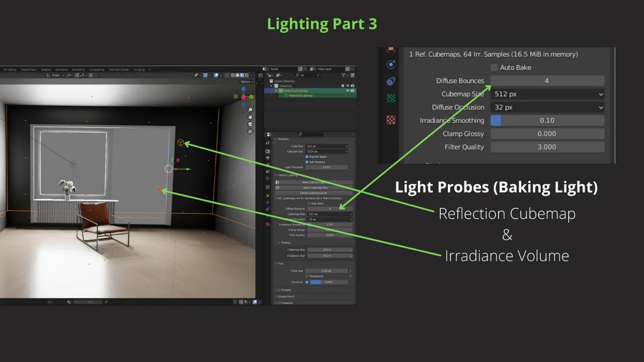Click the filter icon in the Outliner header
Viewport: 644px width, 362px height.
click(x=344, y=75)
